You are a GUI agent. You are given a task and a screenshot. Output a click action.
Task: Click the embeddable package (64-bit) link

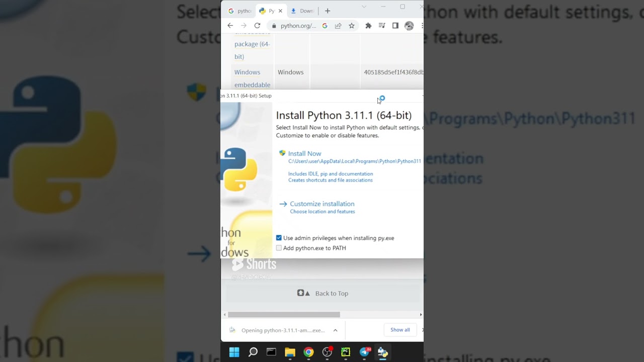click(252, 44)
